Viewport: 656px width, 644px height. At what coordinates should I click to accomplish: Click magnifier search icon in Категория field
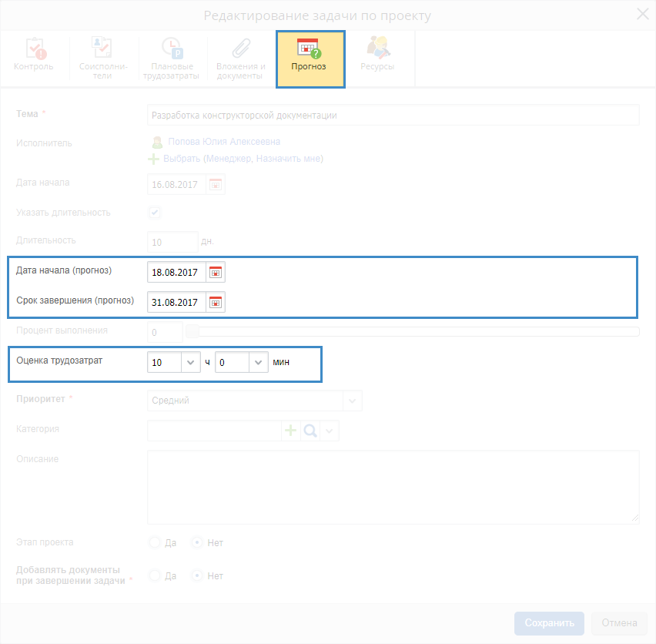[310, 431]
